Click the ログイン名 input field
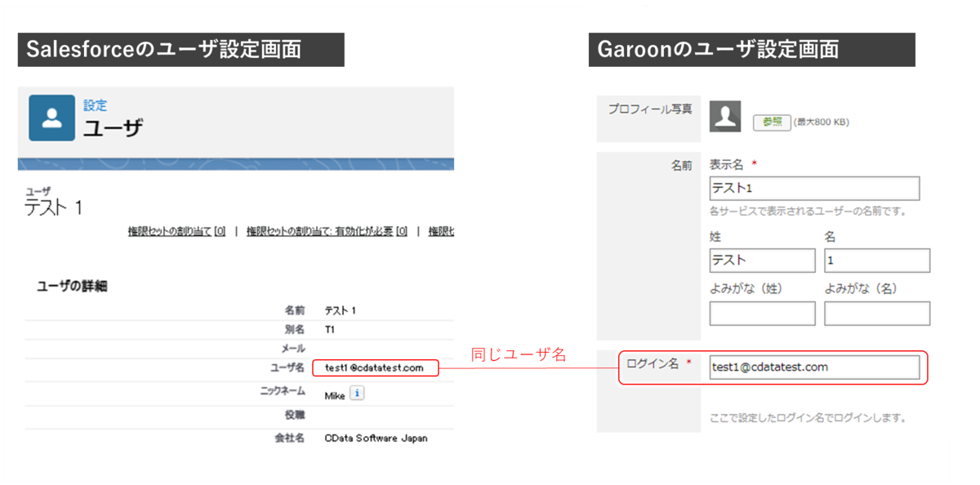980x485 pixels. point(815,367)
